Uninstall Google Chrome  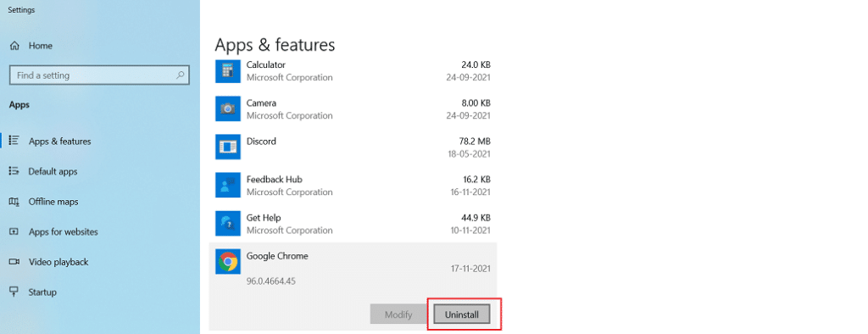[x=462, y=315]
